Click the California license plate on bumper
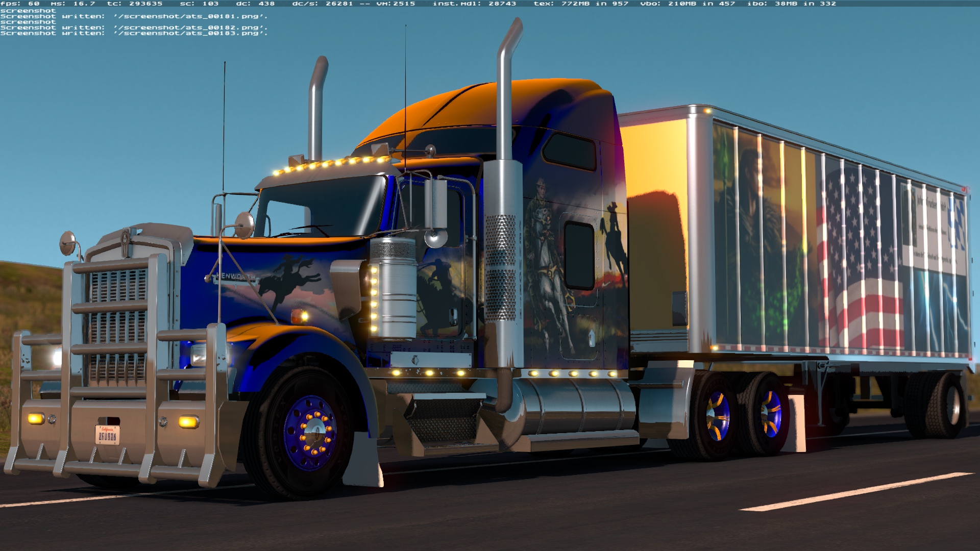The image size is (980, 551). coord(108,435)
